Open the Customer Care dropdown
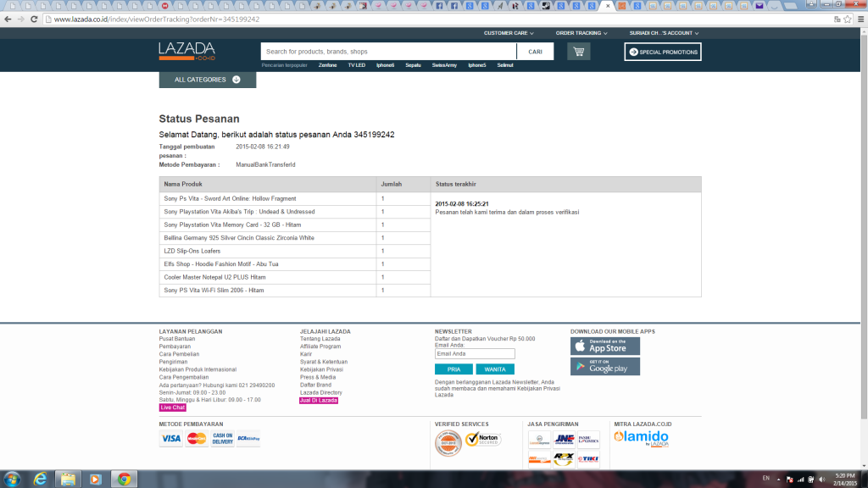Viewport: 868px width, 488px height. pyautogui.click(x=509, y=33)
